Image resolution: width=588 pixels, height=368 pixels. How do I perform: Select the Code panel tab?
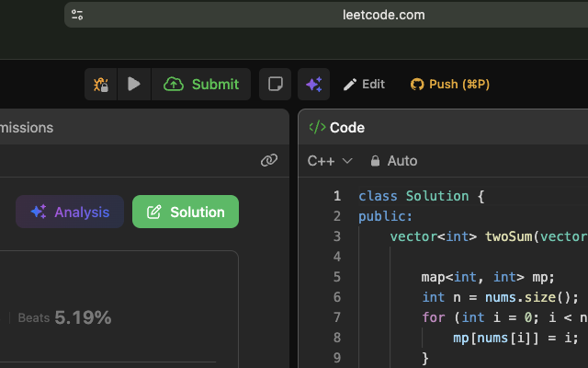337,128
